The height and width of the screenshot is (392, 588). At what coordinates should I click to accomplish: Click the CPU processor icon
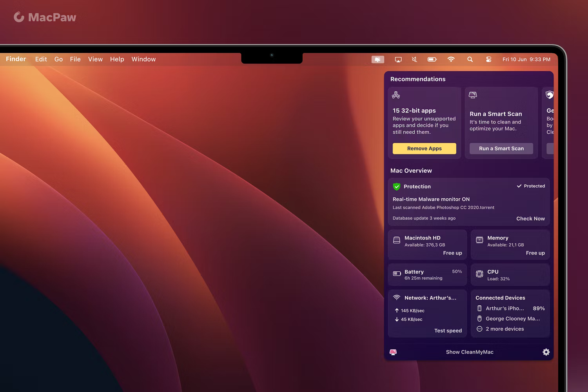coord(479,274)
